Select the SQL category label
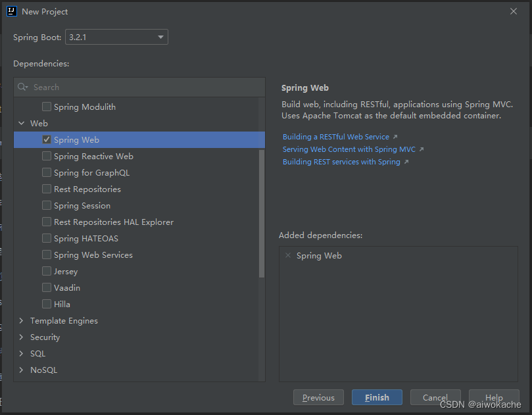This screenshot has width=532, height=415. pos(37,354)
